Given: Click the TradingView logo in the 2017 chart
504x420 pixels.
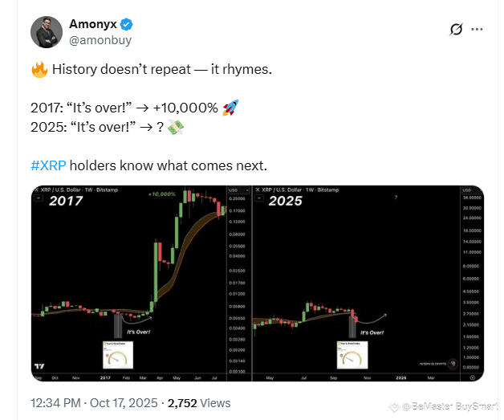Looking at the screenshot, I should click(x=39, y=366).
